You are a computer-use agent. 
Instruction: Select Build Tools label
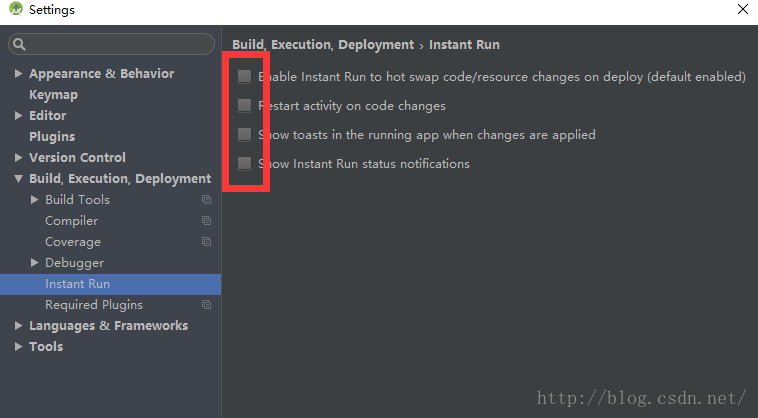point(77,200)
